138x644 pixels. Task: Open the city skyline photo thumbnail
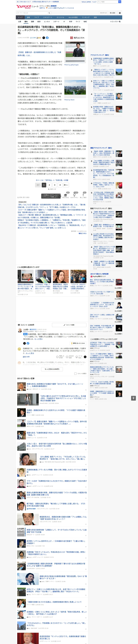75,87
